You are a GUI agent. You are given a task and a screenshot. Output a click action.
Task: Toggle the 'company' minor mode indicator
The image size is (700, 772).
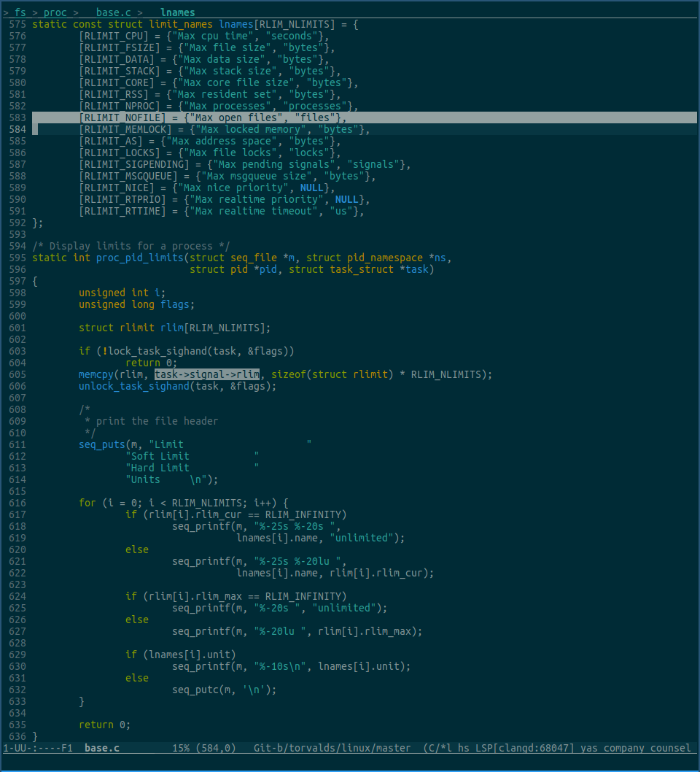click(x=623, y=748)
